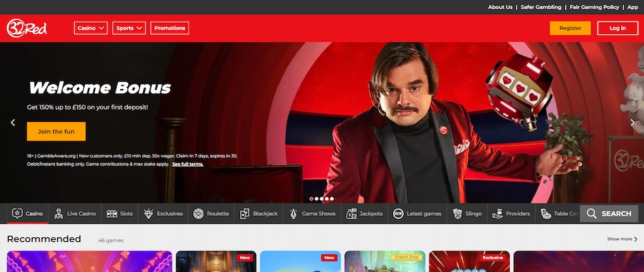Expand Show more recommended games
The image size is (644, 272).
pyautogui.click(x=622, y=239)
